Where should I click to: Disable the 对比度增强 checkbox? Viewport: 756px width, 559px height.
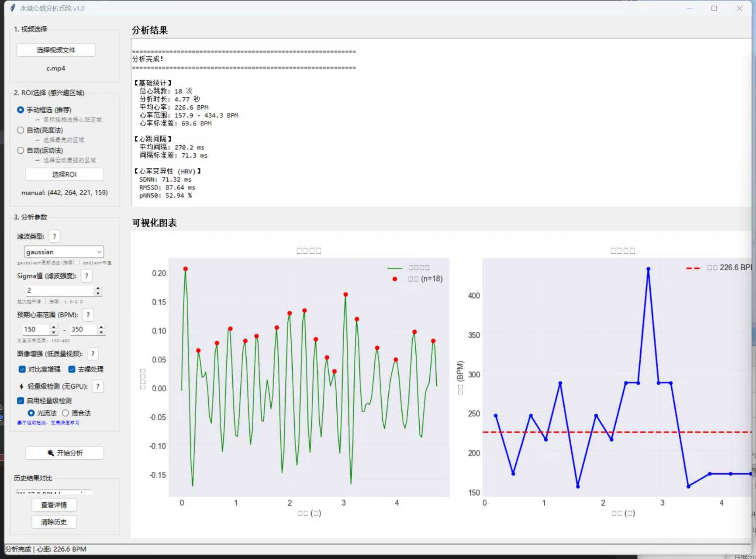point(22,369)
